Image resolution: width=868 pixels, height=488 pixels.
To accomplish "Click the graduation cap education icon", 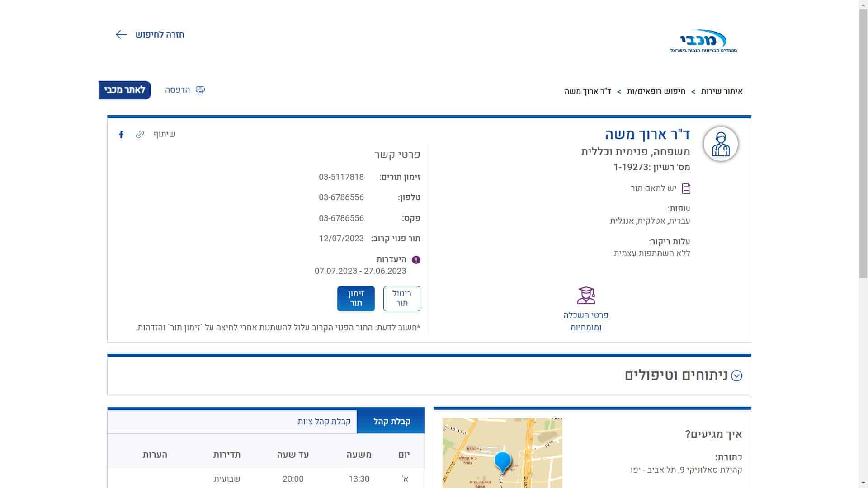I will tap(586, 296).
